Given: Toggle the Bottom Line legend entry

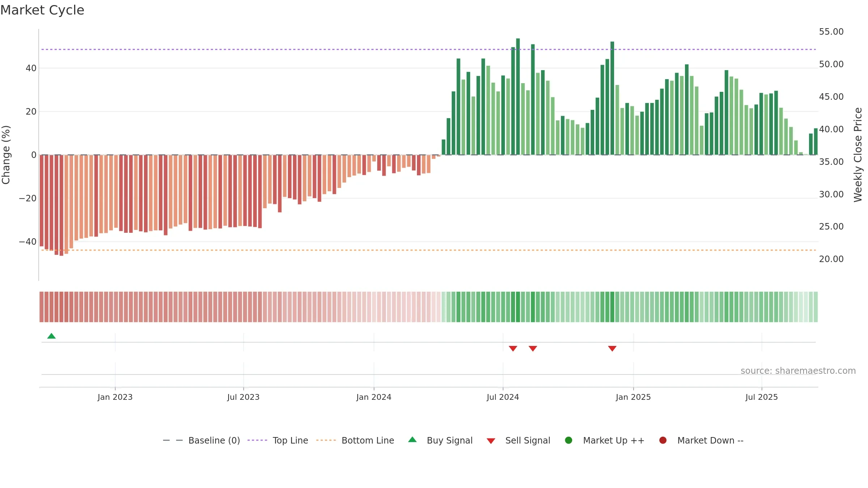Looking at the screenshot, I should 355,440.
